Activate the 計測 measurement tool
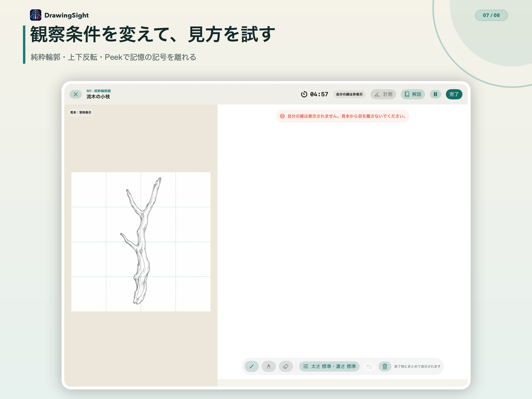 [x=383, y=94]
